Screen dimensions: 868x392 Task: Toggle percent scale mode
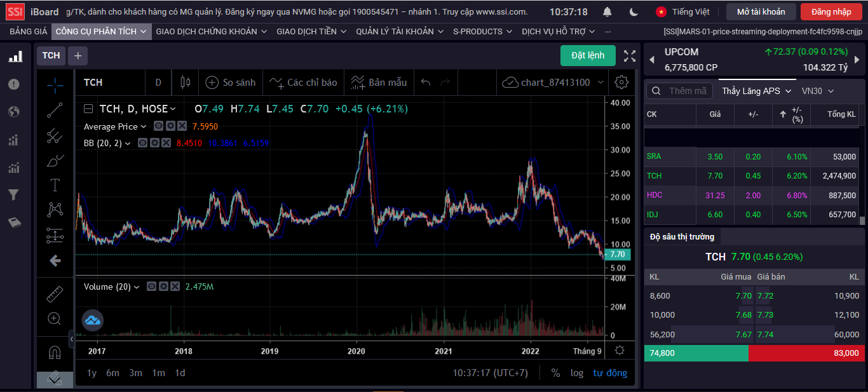(555, 373)
